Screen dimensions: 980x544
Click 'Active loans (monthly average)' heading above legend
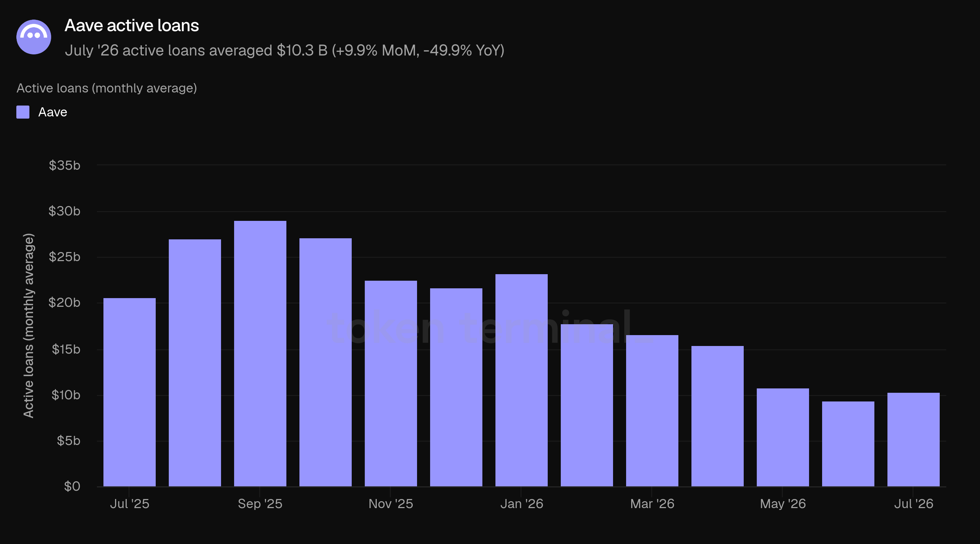point(106,88)
